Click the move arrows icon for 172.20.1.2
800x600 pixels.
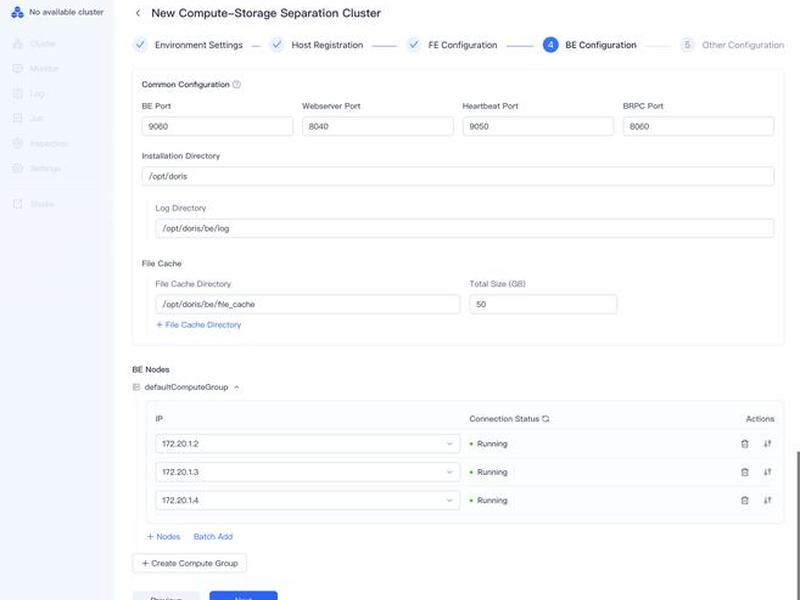(x=767, y=444)
